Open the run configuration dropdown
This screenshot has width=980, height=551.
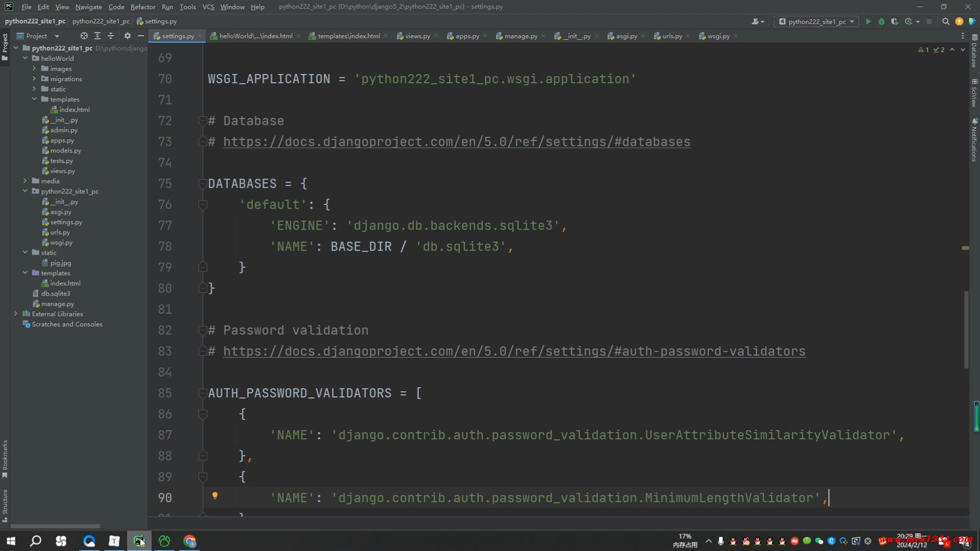(x=816, y=21)
